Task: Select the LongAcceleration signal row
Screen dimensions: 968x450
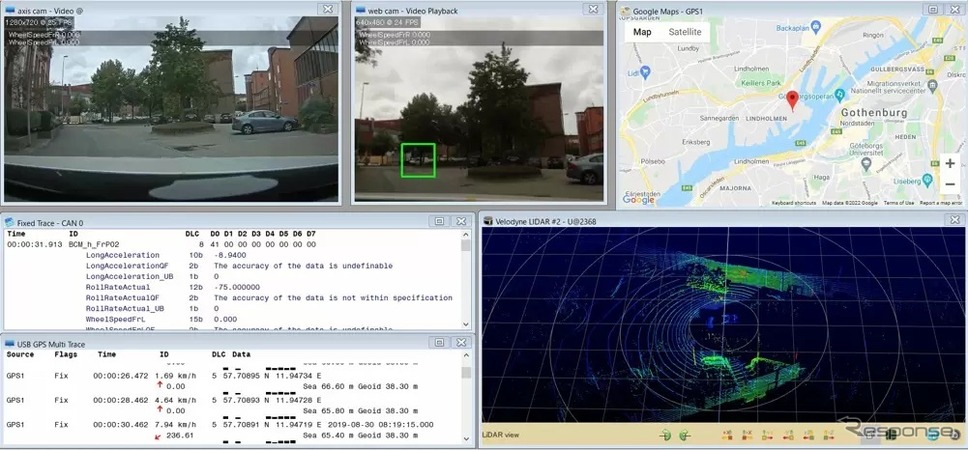Action: click(233, 255)
